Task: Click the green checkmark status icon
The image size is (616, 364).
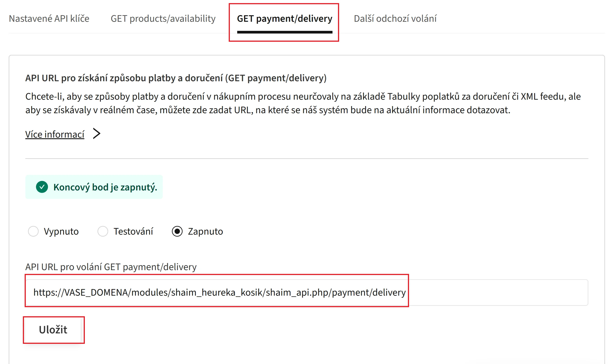Action: (42, 187)
